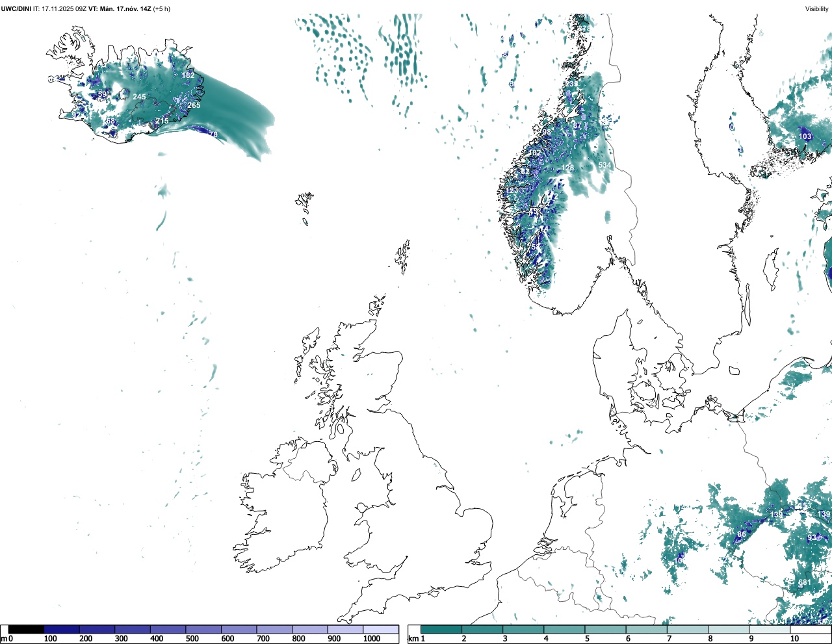Select the '265' value in eastern Iceland

click(194, 105)
